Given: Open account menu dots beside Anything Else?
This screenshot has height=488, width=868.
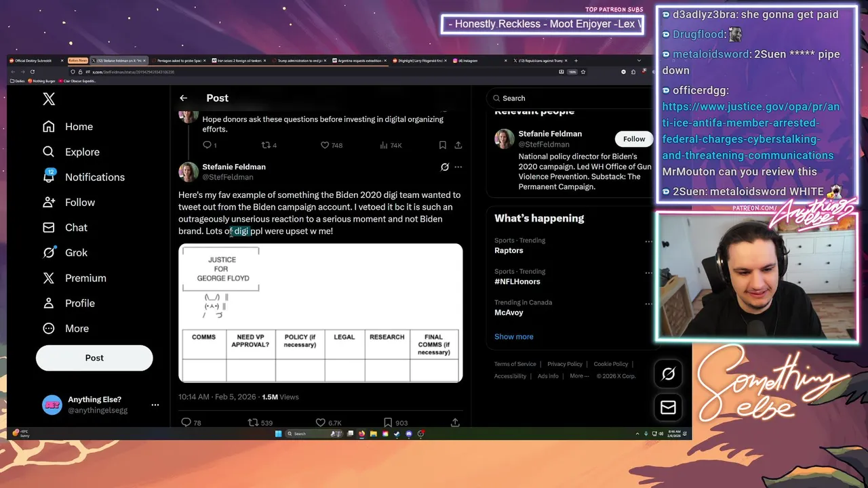Looking at the screenshot, I should tap(155, 405).
